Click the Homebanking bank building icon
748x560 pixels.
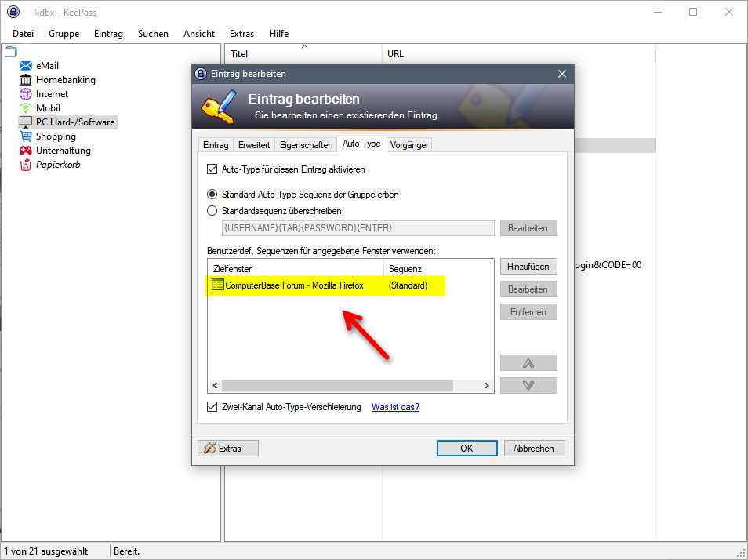[26, 80]
